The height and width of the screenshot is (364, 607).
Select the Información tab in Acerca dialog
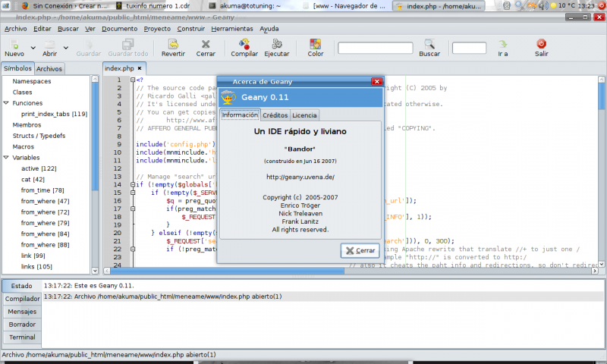coord(240,115)
